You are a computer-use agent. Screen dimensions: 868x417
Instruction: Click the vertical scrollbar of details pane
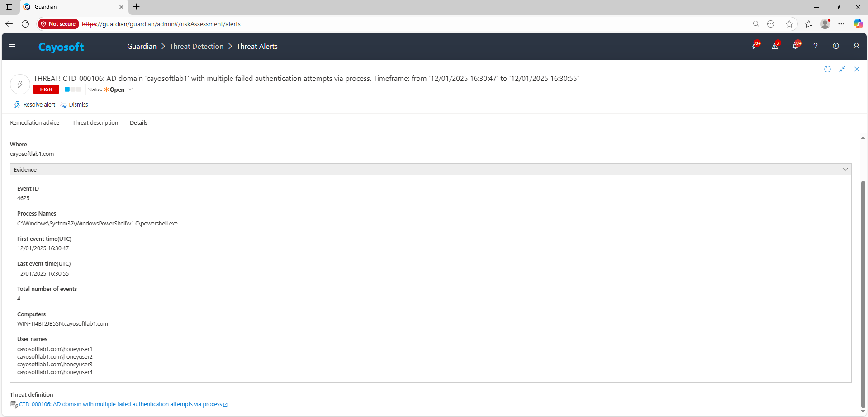863,294
